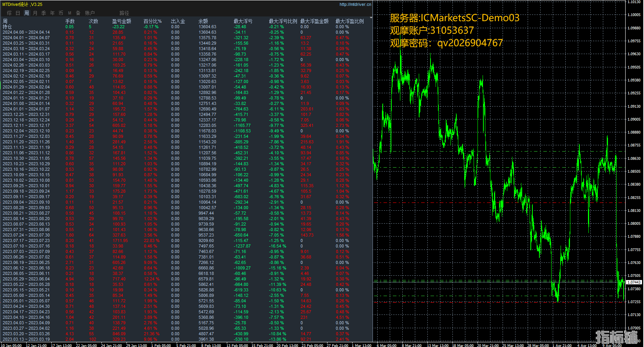Click the 余额 column header
The image size is (644, 347).
[203, 21]
